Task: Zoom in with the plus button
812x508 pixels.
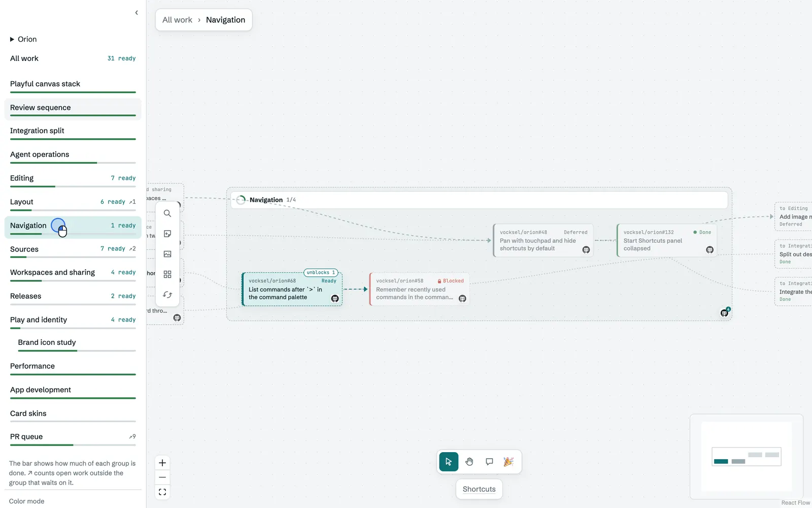Action: (162, 463)
